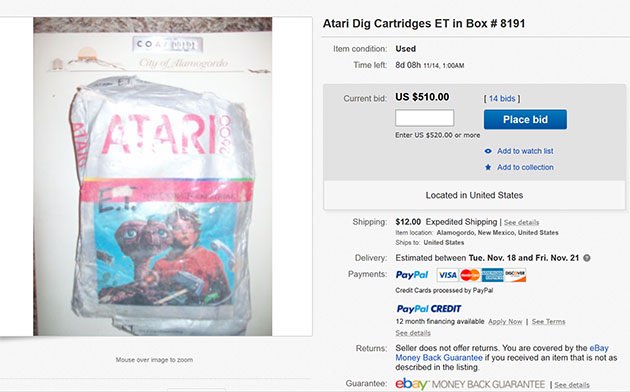Click the delivery estimate help question mark icon

[587, 258]
